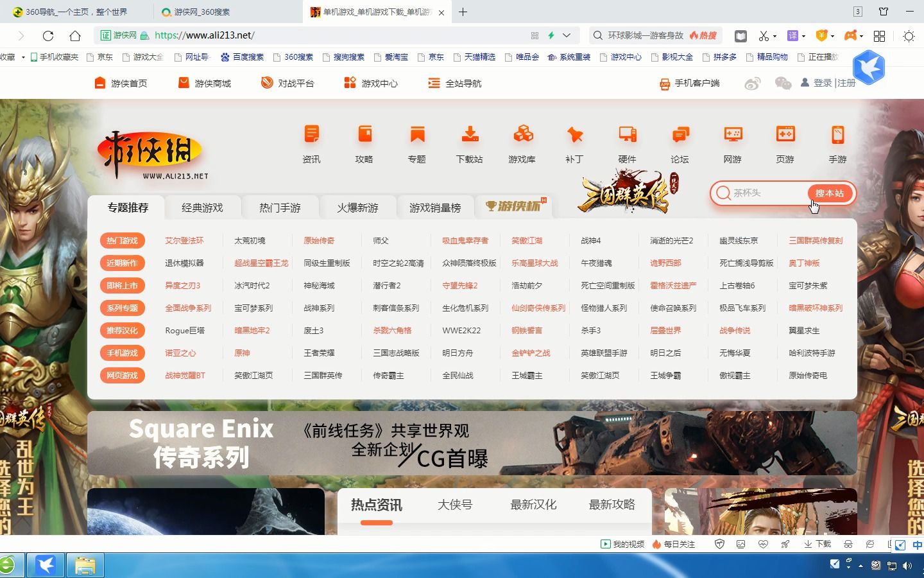Click the 登录 login link

pyautogui.click(x=823, y=83)
